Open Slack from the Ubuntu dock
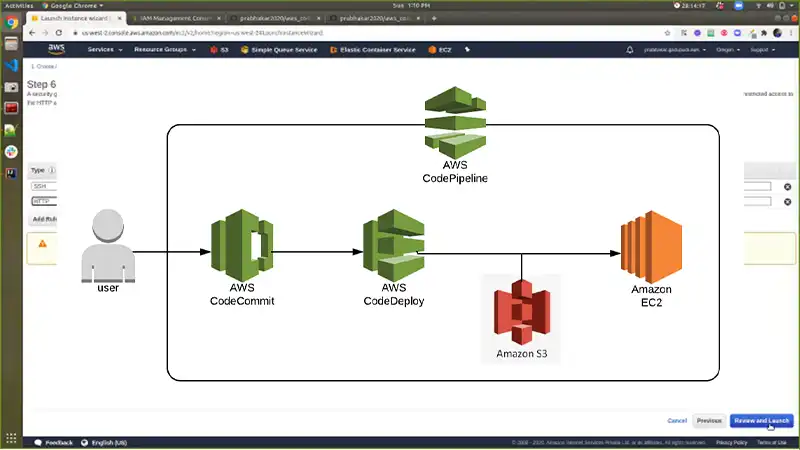 point(11,152)
